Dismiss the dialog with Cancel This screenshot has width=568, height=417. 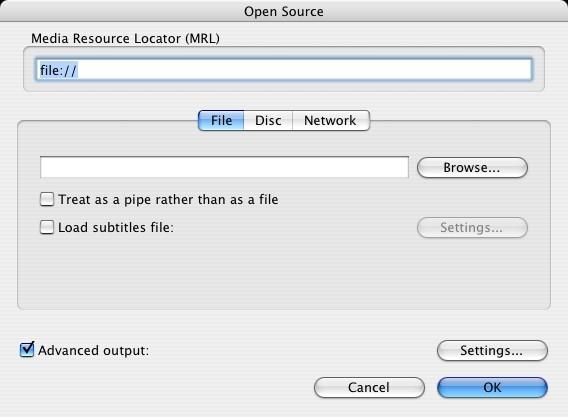click(369, 388)
